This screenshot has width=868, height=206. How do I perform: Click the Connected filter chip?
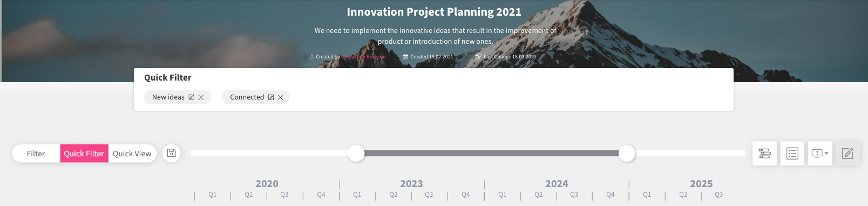[256, 97]
